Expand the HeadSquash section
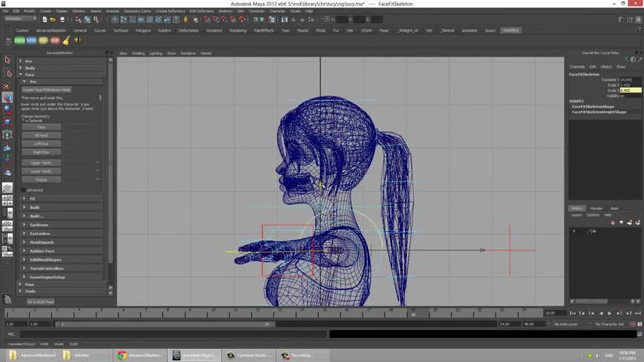644x362 pixels. click(x=41, y=242)
